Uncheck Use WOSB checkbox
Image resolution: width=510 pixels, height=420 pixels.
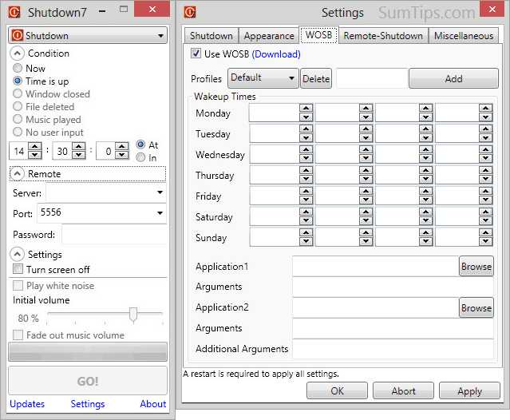coord(196,54)
